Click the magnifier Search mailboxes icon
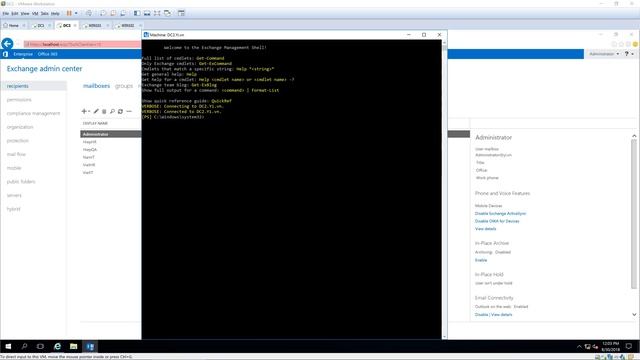Screen dimensions: 640x360 [x=112, y=111]
